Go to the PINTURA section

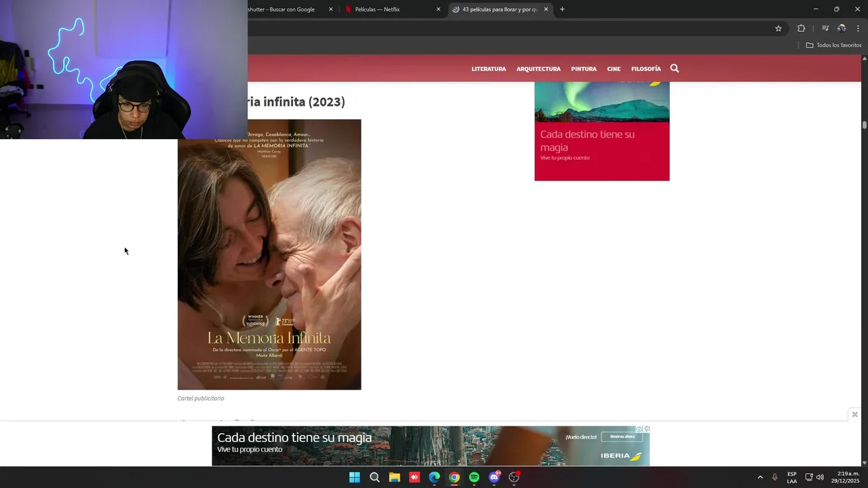click(x=584, y=69)
